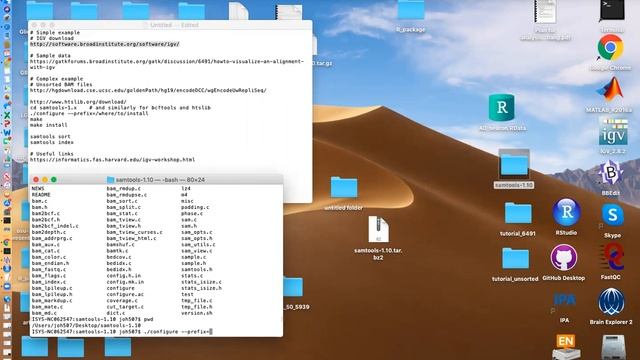Open Excel from the Dock

(7, 116)
